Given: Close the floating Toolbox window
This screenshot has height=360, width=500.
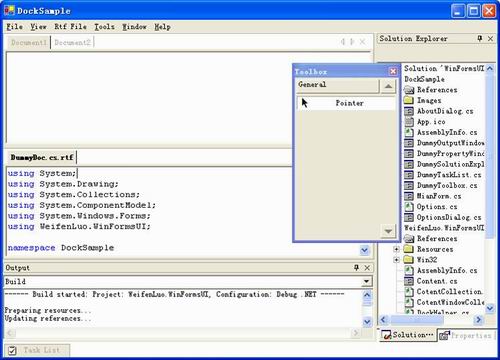Looking at the screenshot, I should (393, 71).
